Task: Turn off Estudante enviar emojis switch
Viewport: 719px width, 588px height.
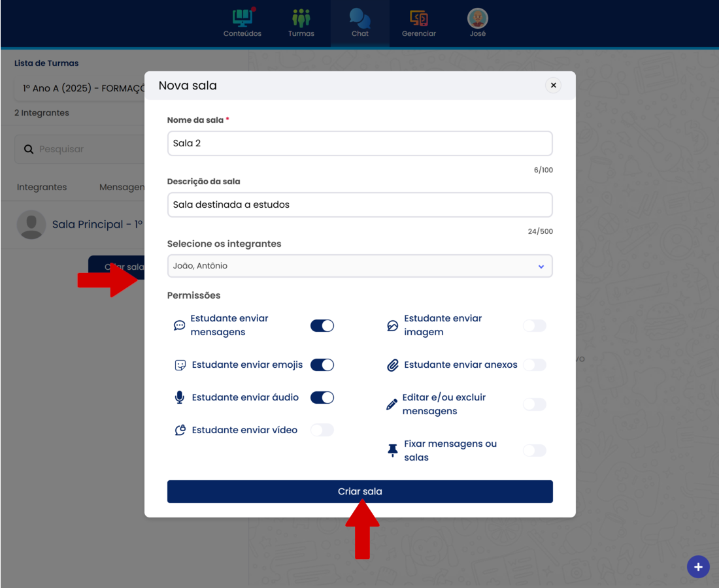Action: (322, 365)
